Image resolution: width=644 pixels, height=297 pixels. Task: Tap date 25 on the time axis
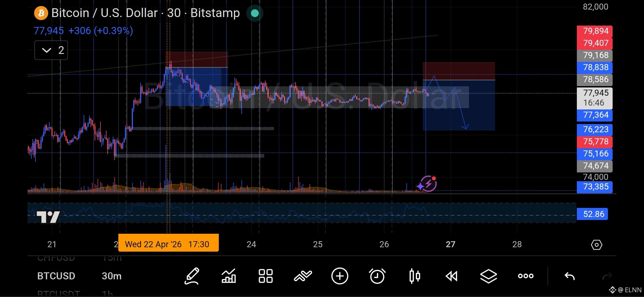click(318, 244)
